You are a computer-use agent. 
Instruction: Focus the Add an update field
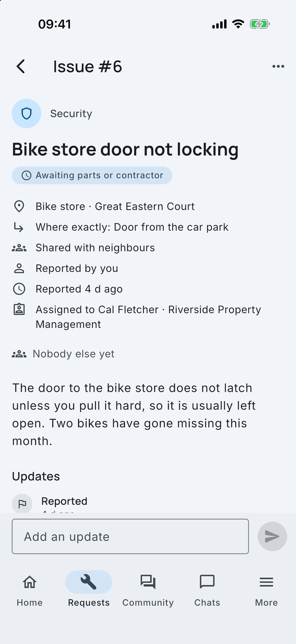pos(130,536)
